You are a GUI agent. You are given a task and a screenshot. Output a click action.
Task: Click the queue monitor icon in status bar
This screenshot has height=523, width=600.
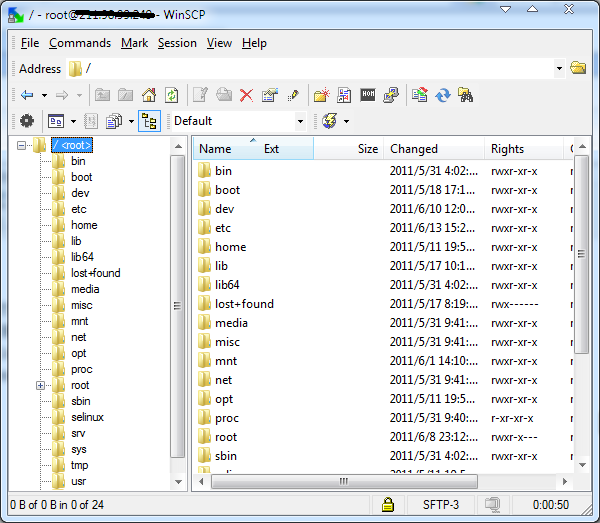[x=492, y=505]
